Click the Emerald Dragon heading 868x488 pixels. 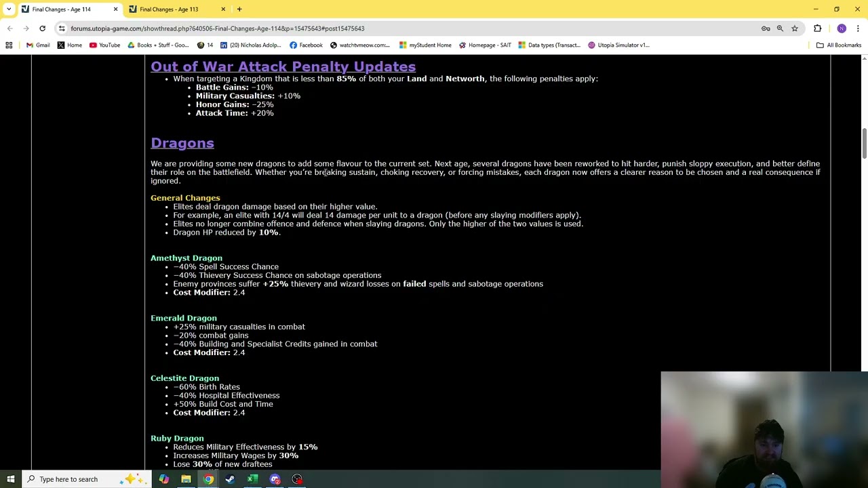pyautogui.click(x=184, y=318)
